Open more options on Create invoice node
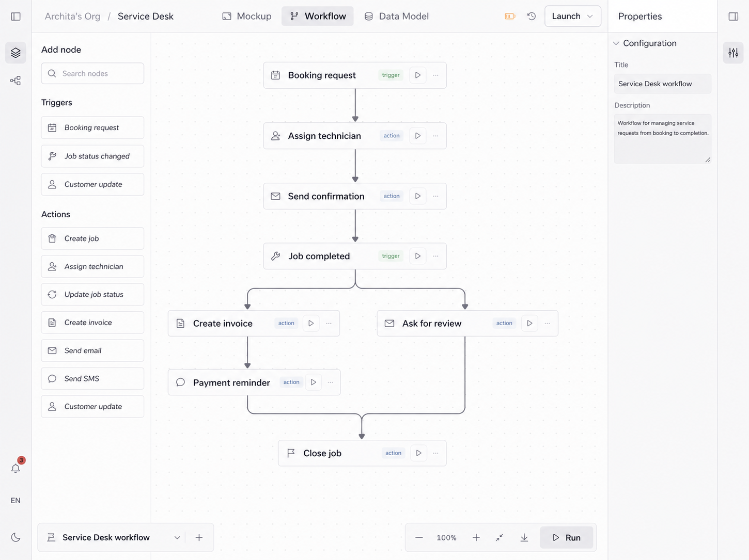The height and width of the screenshot is (560, 749). click(x=329, y=323)
